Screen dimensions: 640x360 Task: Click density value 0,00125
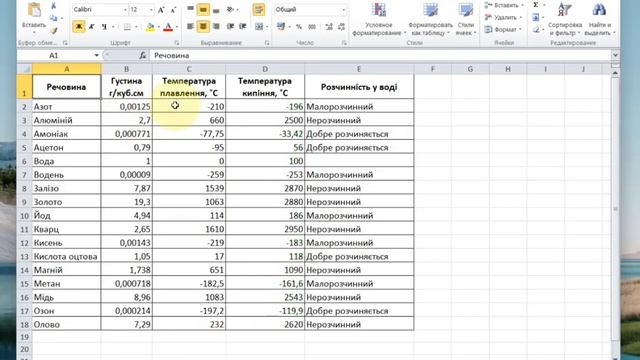(x=127, y=107)
